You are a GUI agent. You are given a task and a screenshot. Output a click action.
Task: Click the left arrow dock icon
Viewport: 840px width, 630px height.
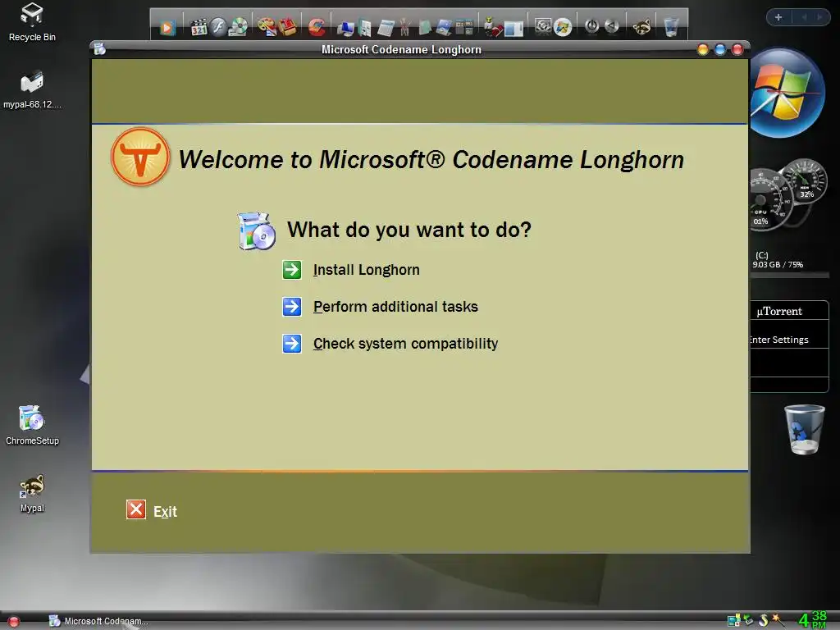[611, 25]
